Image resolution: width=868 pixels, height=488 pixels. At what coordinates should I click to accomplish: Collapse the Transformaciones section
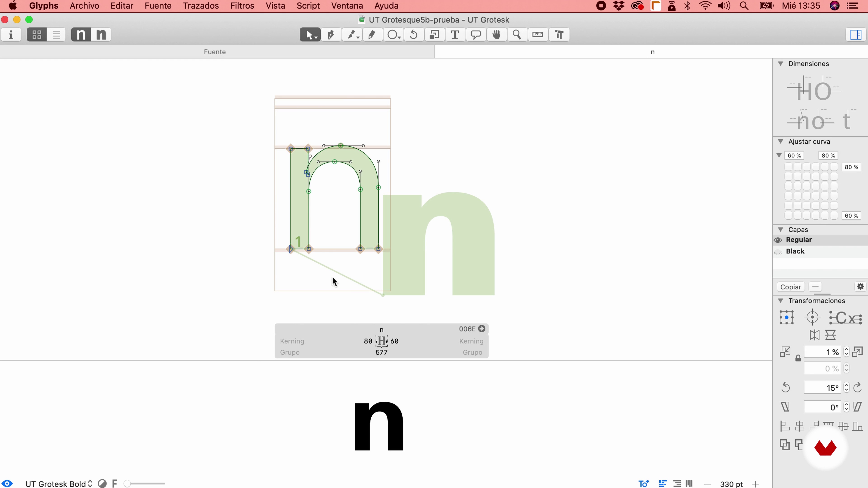pyautogui.click(x=780, y=300)
